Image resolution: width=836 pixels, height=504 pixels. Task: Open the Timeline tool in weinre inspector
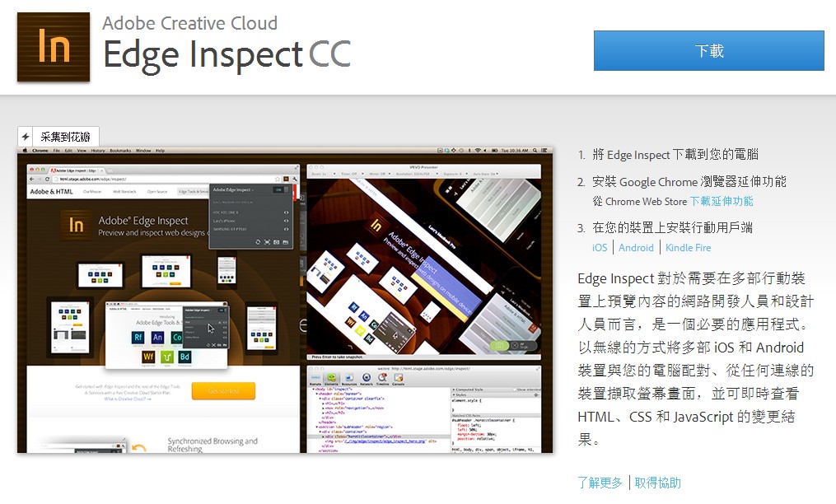pos(382,381)
